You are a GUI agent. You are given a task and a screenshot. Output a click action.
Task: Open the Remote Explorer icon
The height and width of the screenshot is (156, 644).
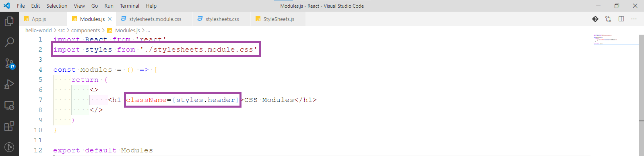click(x=9, y=106)
